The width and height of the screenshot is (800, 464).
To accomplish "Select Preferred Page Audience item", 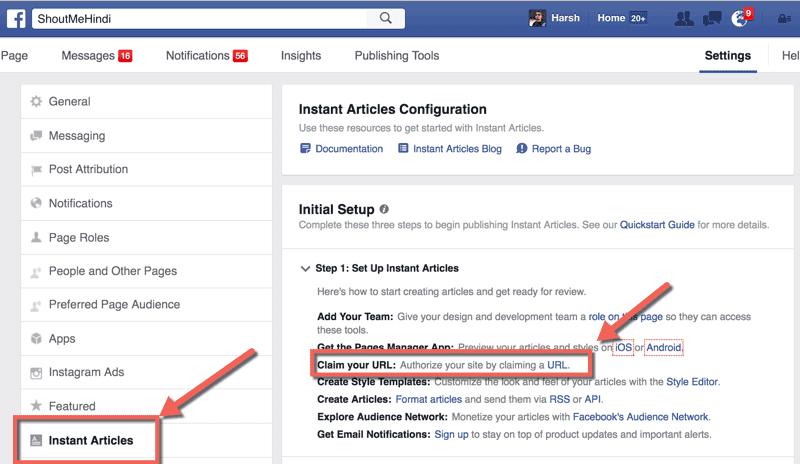I will tap(146, 305).
